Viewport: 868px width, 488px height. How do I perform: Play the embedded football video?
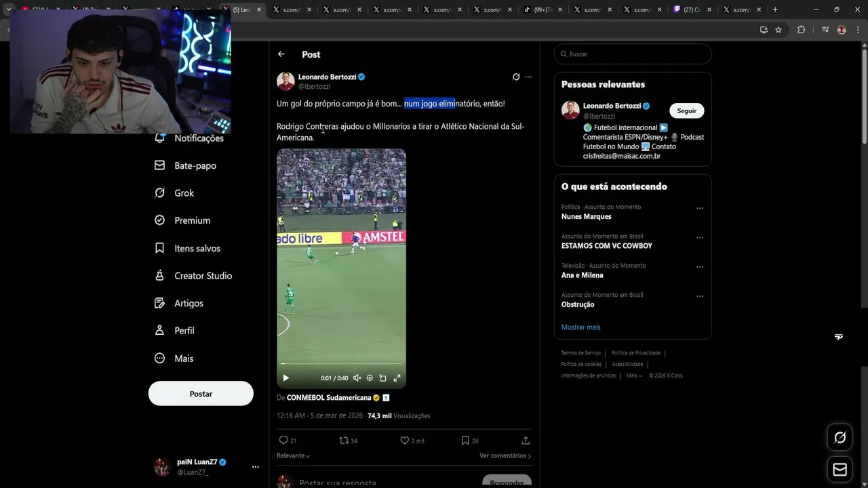point(285,378)
